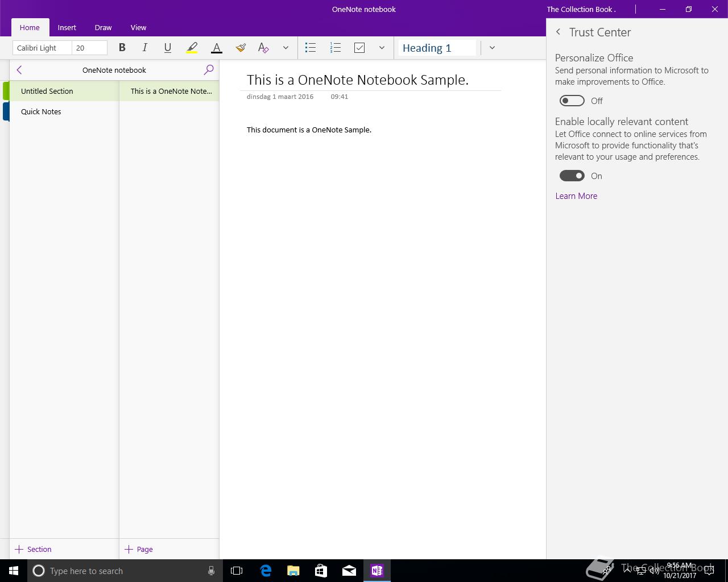Expand the styles gallery chevron
Screen dimensions: 728x582
(x=492, y=48)
